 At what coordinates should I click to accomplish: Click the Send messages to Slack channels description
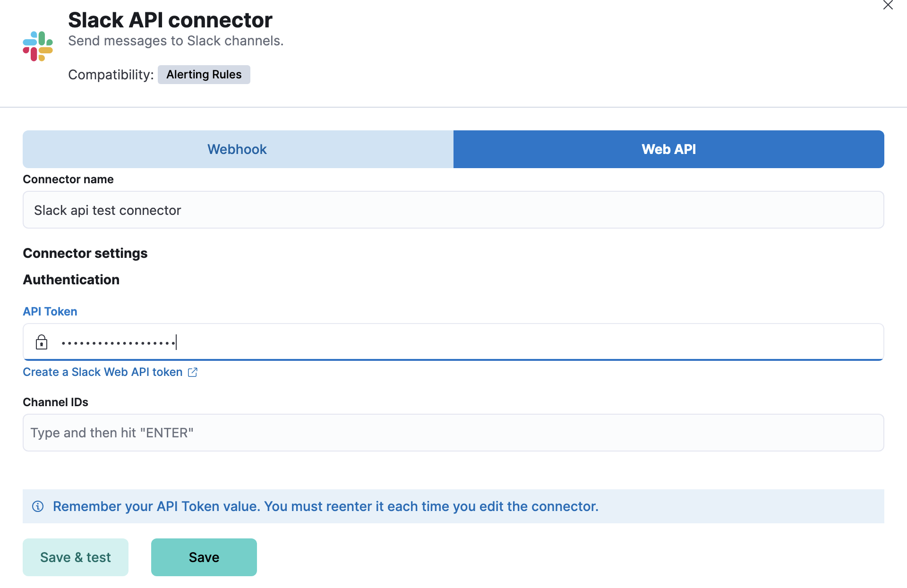point(176,41)
